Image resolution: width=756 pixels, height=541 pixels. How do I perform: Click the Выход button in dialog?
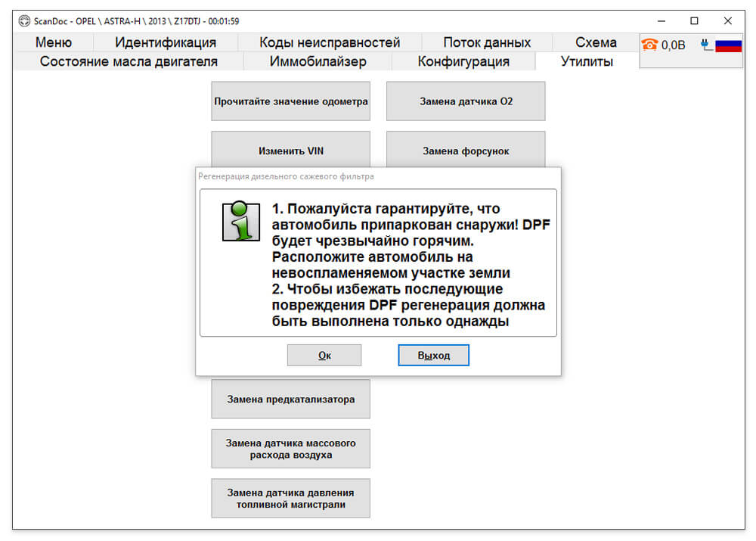(433, 355)
